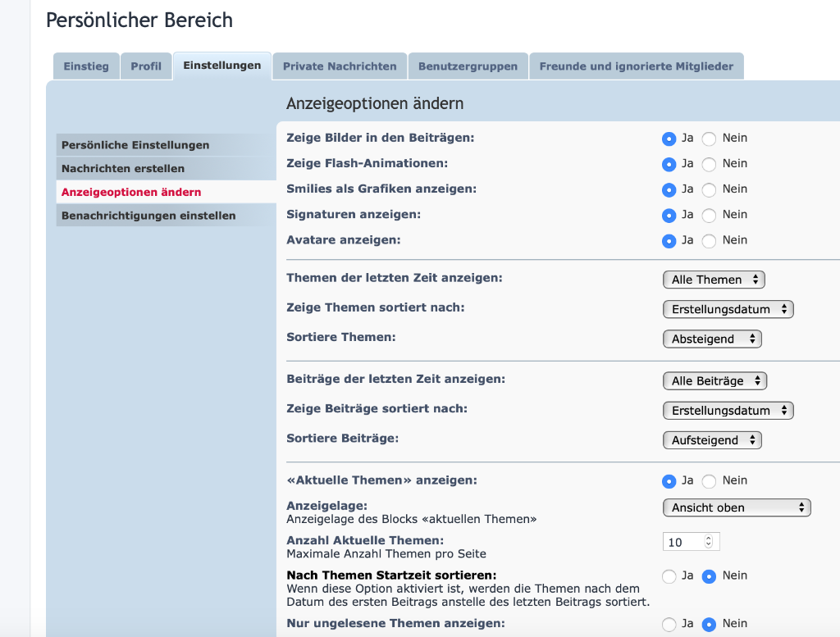Select Nein for Avatare anzeigen
840x637 pixels.
click(x=709, y=240)
